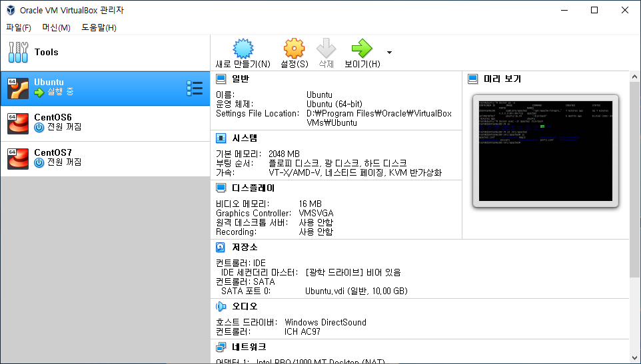Open the 오디오 section title link

click(x=245, y=307)
